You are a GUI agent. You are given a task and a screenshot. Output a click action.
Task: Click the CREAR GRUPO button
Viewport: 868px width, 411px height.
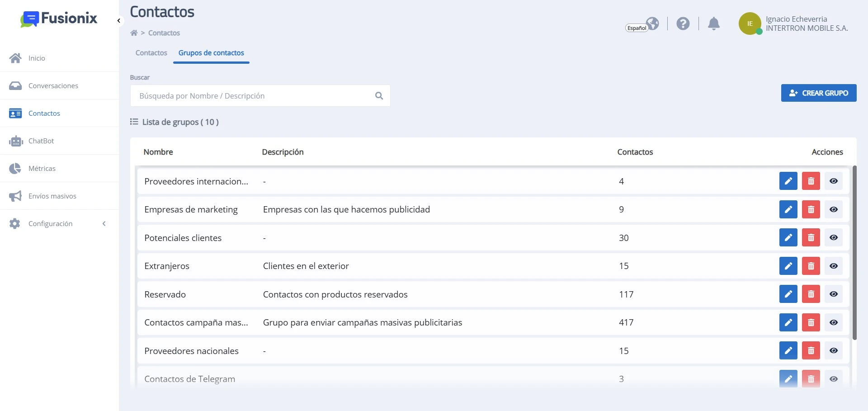pyautogui.click(x=819, y=93)
